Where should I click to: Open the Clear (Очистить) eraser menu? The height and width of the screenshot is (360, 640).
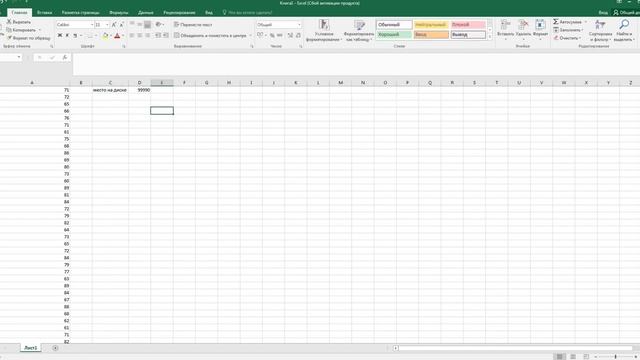click(x=567, y=38)
